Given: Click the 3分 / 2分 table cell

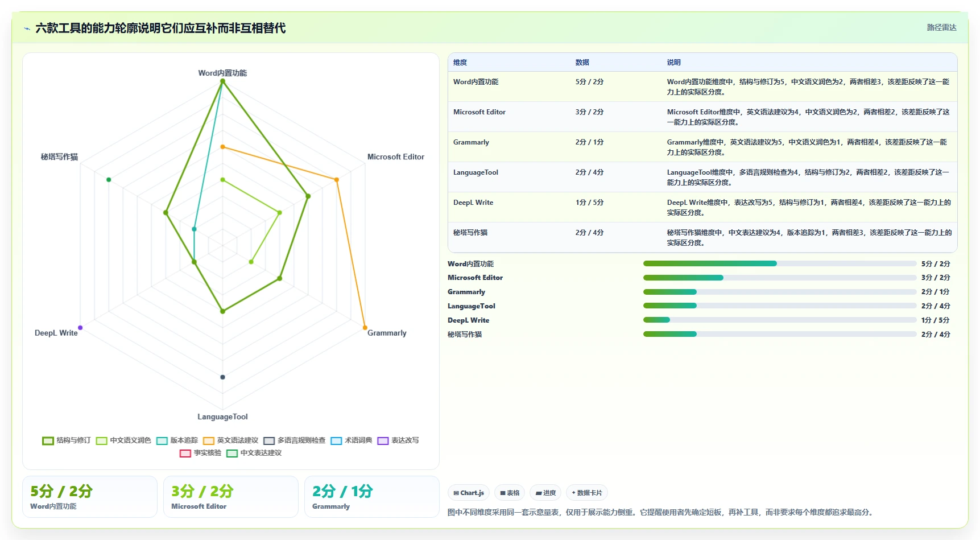Looking at the screenshot, I should 589,112.
